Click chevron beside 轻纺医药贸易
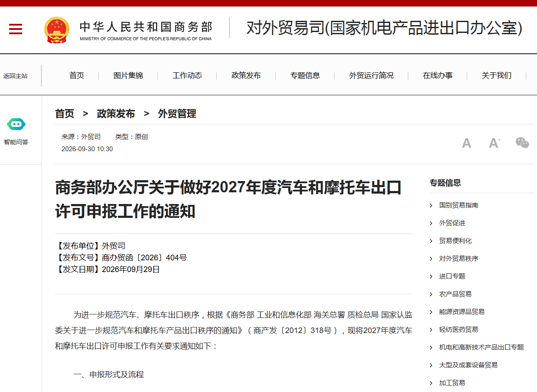 click(x=431, y=330)
